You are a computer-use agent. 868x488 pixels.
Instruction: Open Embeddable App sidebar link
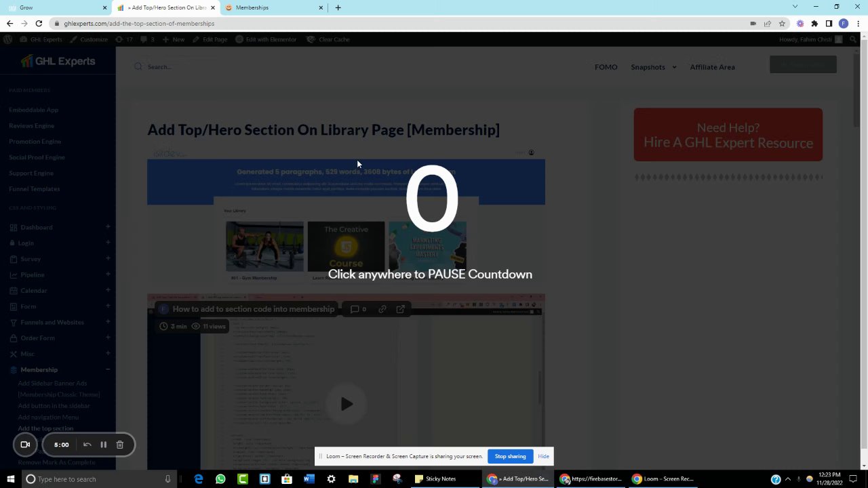(34, 110)
